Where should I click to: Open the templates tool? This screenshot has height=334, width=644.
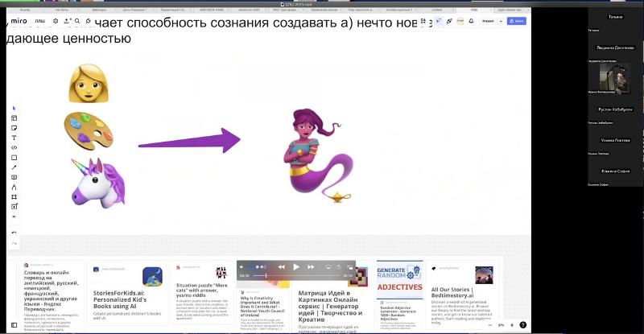[14, 118]
